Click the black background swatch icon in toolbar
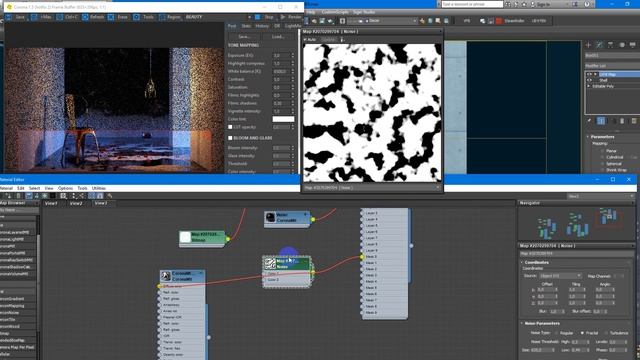 coord(53,196)
